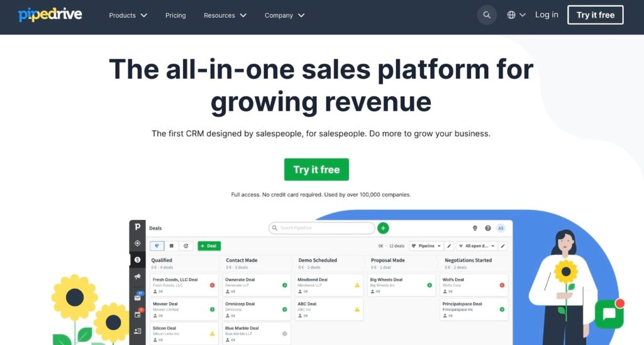Screen dimensions: 644x345
Task: Click the green hero Try it free button
Action: [316, 169]
